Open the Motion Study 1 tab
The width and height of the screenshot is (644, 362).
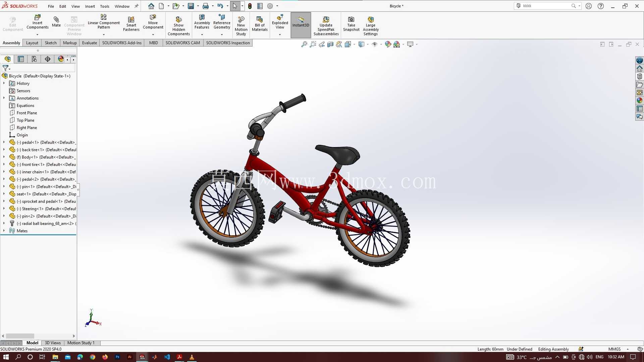[81, 343]
